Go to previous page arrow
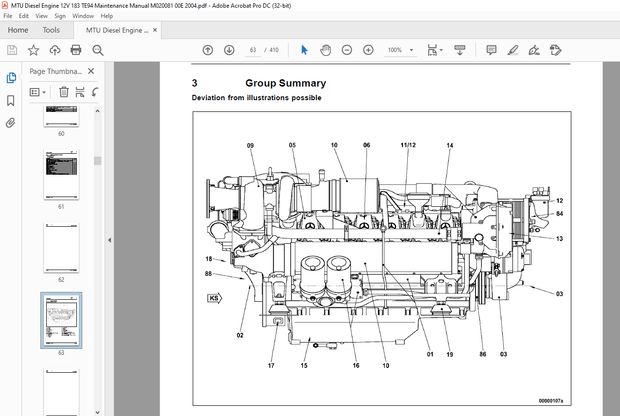The image size is (620, 416). click(208, 50)
